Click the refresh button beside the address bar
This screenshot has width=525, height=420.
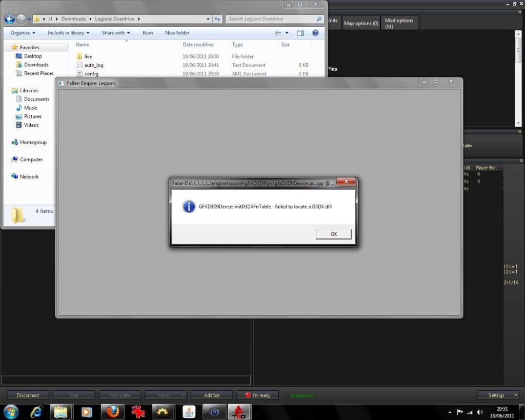coord(217,19)
